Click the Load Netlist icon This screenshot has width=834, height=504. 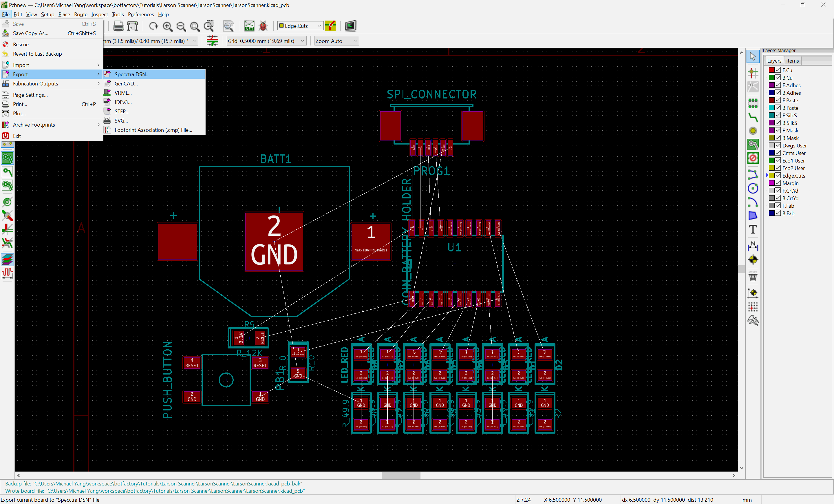[249, 26]
